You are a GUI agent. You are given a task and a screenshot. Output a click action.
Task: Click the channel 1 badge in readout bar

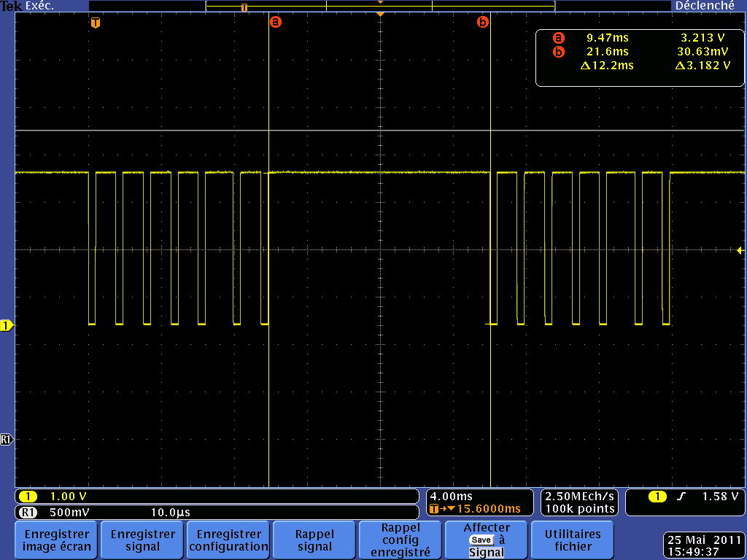pyautogui.click(x=28, y=497)
